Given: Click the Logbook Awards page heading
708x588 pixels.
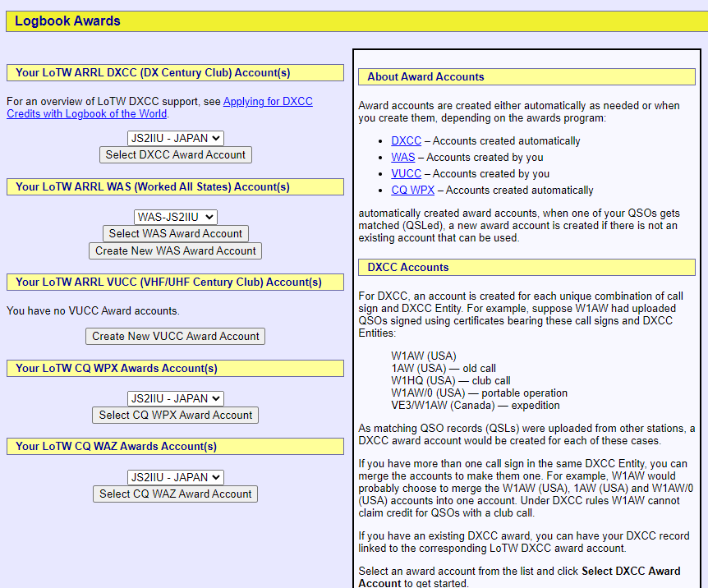Looking at the screenshot, I should click(x=67, y=21).
